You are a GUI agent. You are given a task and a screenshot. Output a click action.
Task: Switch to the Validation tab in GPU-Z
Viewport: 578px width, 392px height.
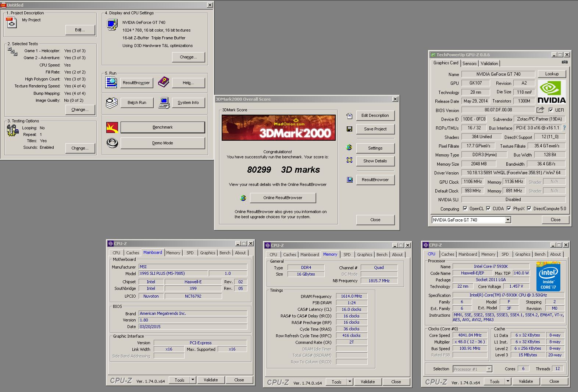pyautogui.click(x=489, y=63)
